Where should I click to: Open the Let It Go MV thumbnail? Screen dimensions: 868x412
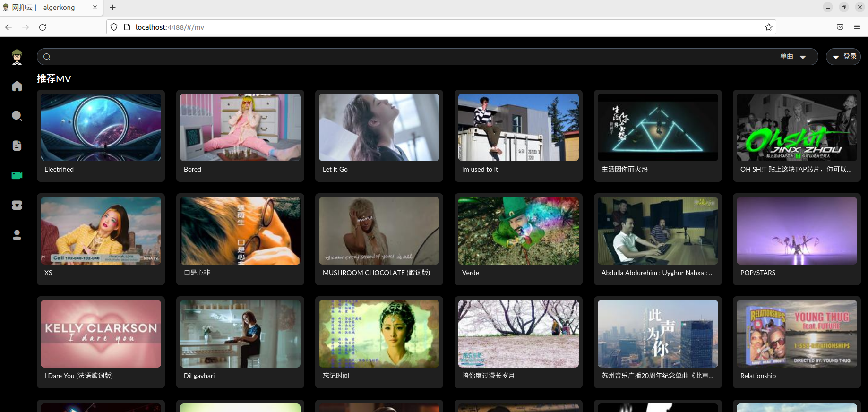pyautogui.click(x=379, y=127)
